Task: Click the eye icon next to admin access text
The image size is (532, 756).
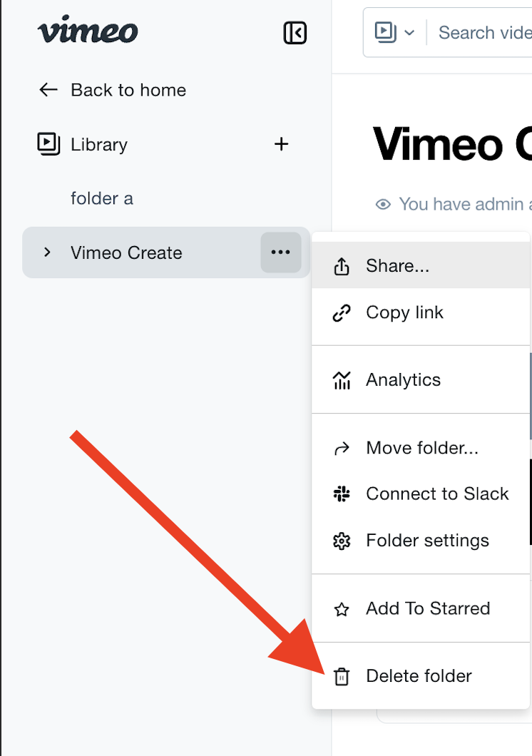Action: coord(382,204)
